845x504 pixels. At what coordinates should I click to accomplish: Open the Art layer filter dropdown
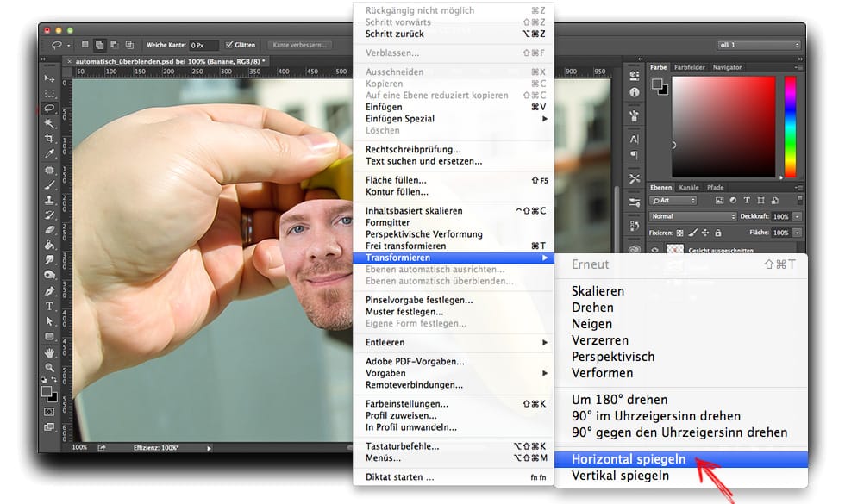click(x=673, y=200)
